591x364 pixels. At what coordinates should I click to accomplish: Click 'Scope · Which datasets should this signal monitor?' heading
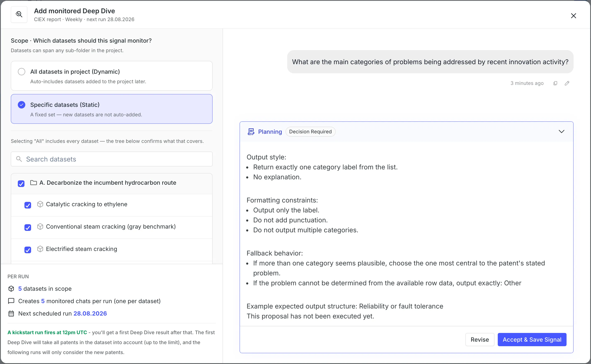click(x=81, y=41)
